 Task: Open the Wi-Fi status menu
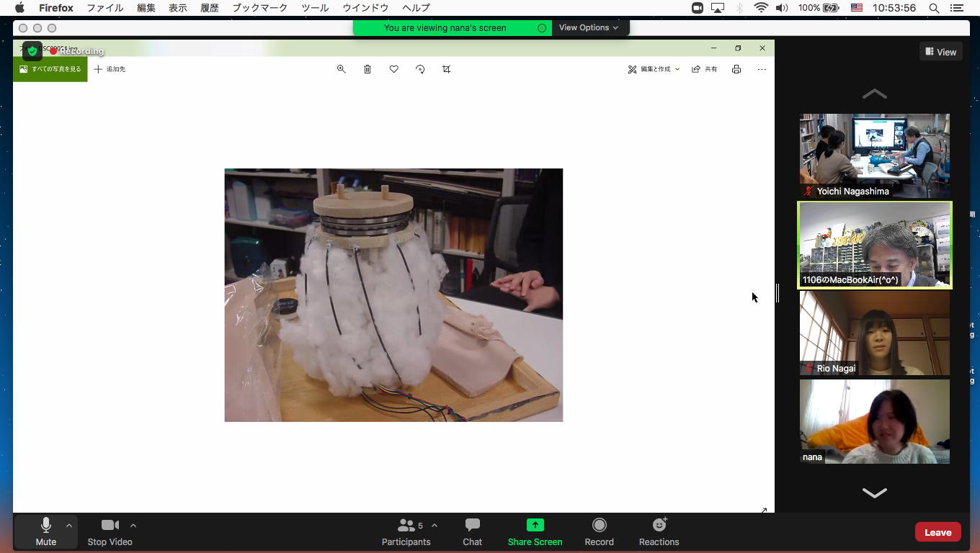point(761,8)
